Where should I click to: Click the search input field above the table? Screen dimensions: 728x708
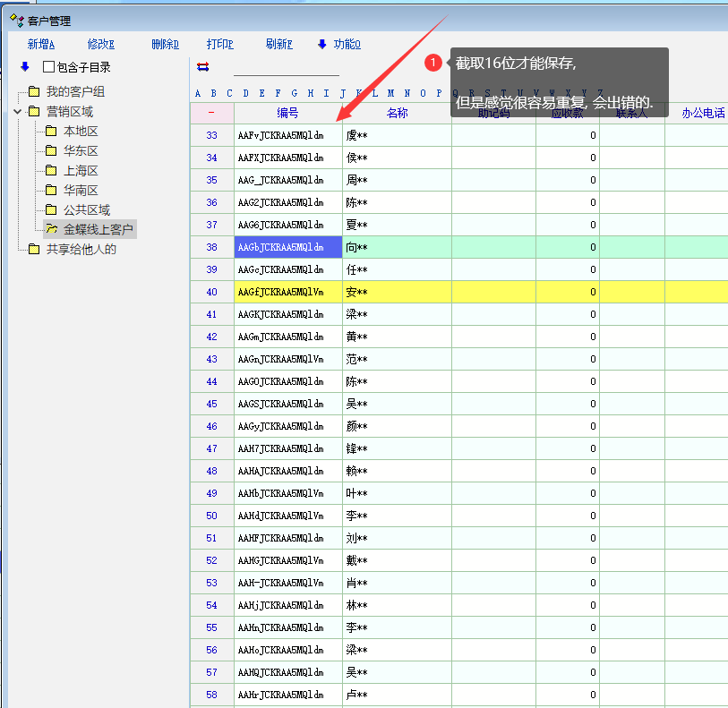tap(286, 68)
